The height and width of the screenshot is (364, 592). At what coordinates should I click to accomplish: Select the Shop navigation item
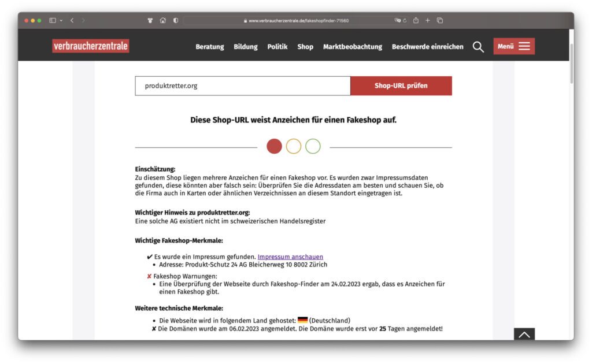point(305,47)
